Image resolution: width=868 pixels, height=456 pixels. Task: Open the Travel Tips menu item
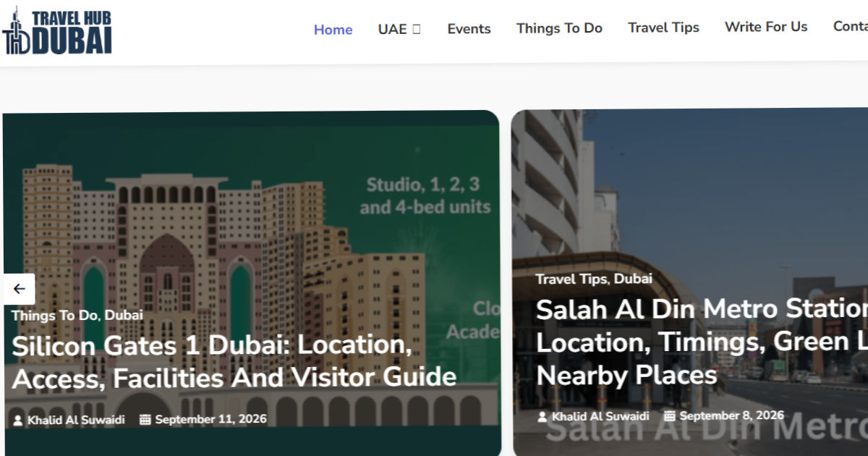pyautogui.click(x=663, y=28)
